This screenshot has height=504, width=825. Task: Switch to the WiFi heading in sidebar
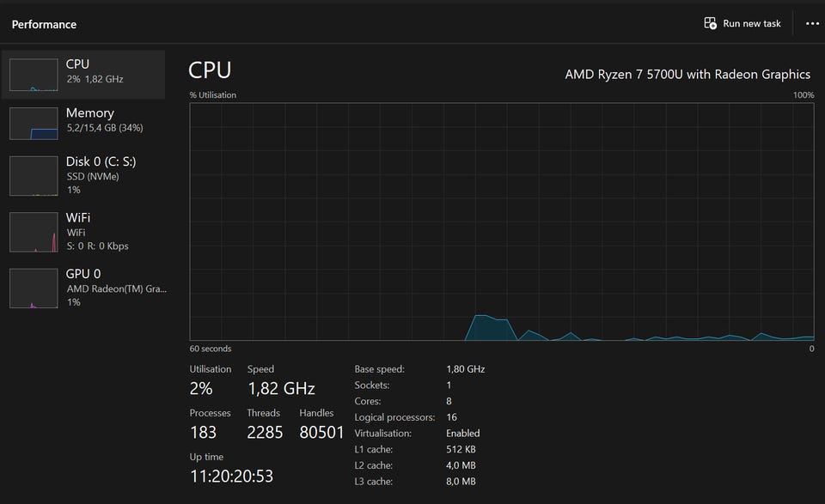[78, 217]
